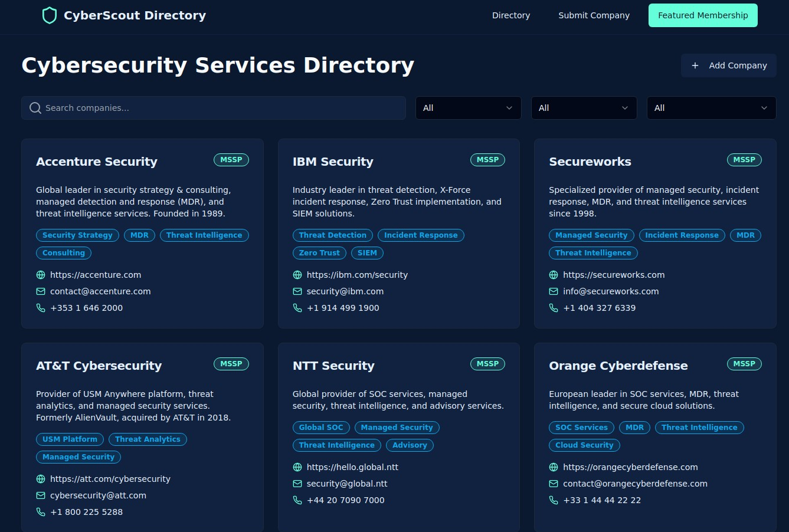
Task: Click the phone icon for Secureworks number
Action: (x=554, y=308)
